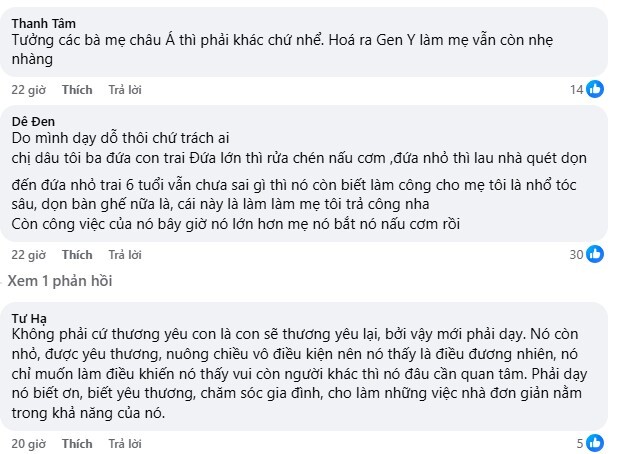Open the 20 giờ timestamp link

tap(26, 442)
